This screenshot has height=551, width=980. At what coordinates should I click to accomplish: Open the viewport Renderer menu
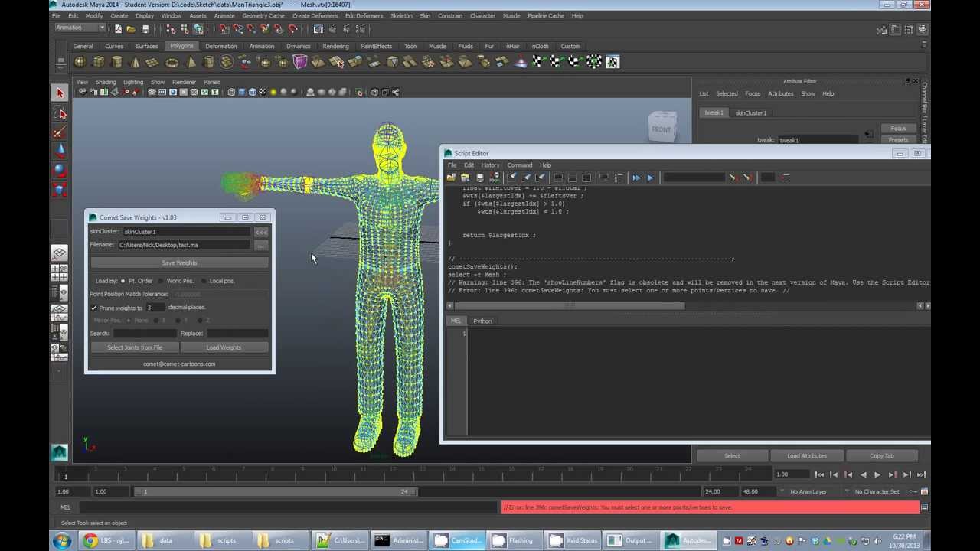click(184, 82)
